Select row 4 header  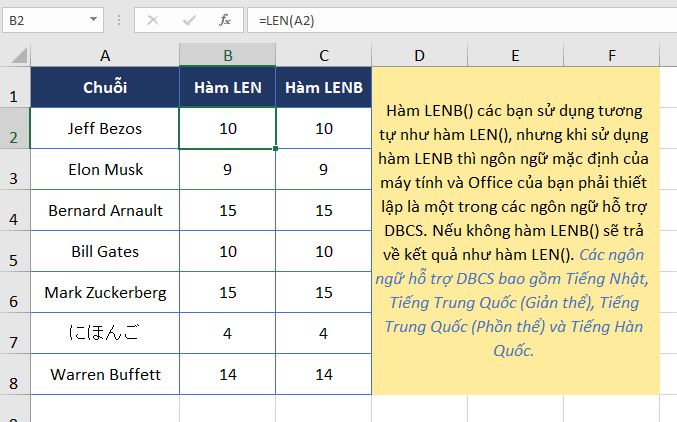coord(15,210)
